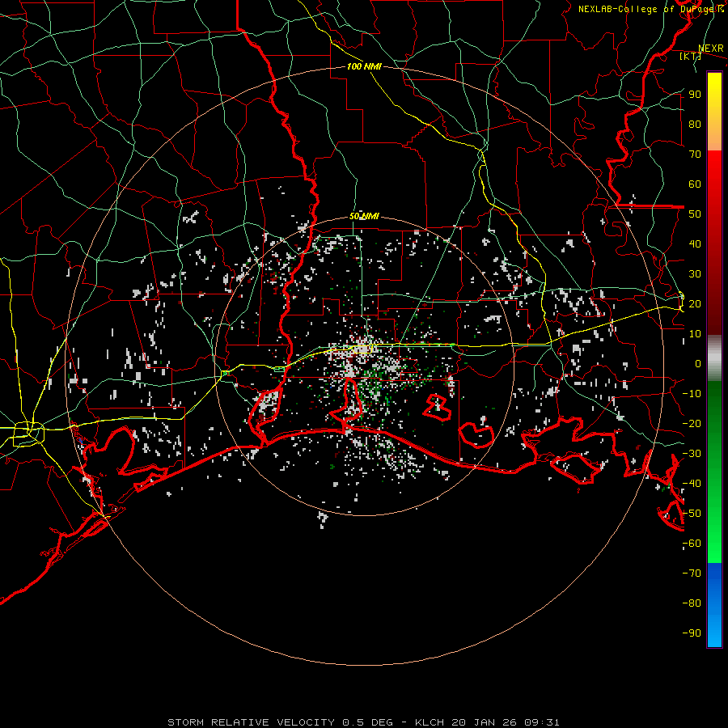Select the 40 value on velocity scale
This screenshot has height=728, width=728.
[x=695, y=243]
